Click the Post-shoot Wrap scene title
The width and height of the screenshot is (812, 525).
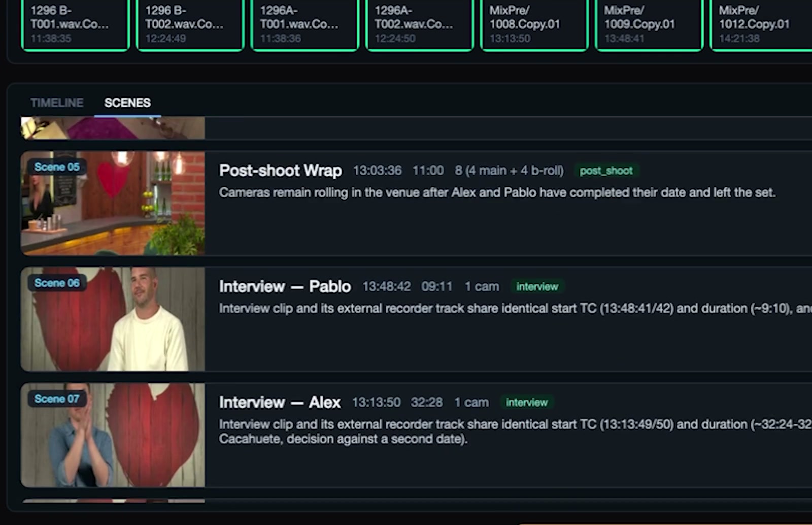(280, 171)
